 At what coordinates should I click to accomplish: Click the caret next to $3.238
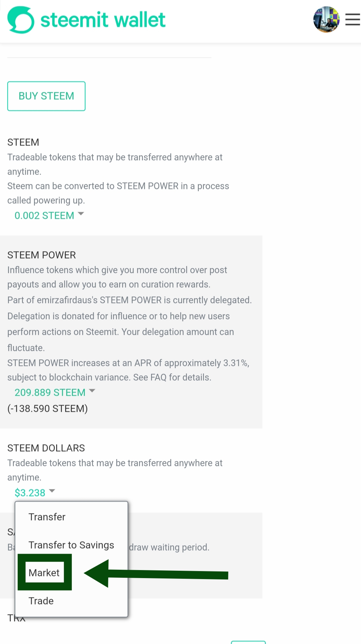point(52,491)
